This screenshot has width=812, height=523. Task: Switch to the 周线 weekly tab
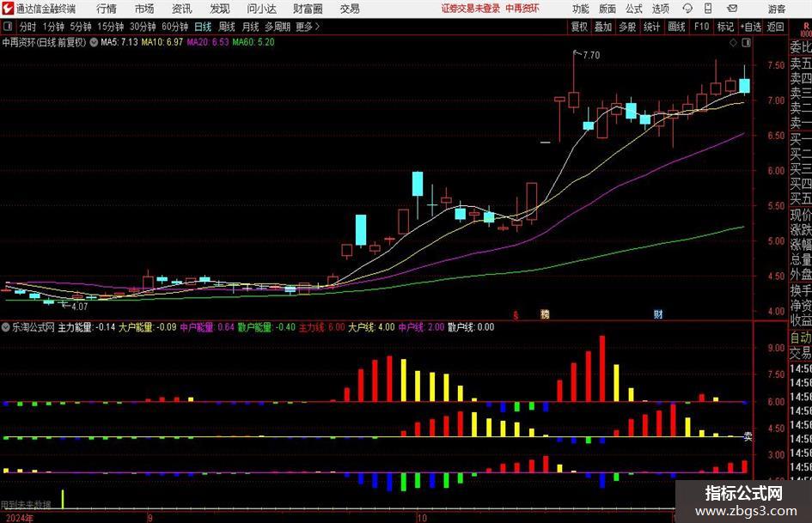click(x=227, y=27)
